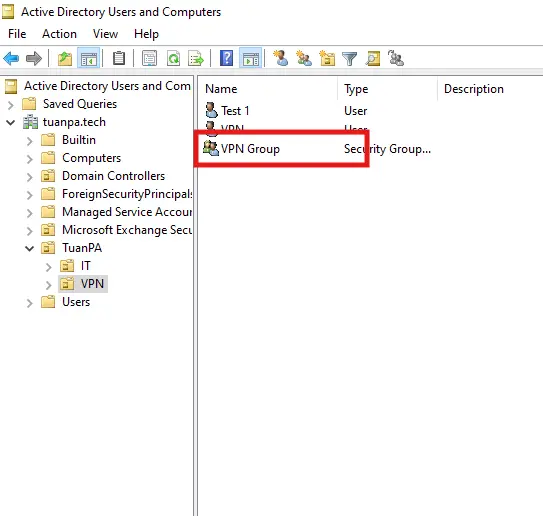Click 'Security Group...' type cell
The image size is (543, 516).
pyautogui.click(x=387, y=149)
